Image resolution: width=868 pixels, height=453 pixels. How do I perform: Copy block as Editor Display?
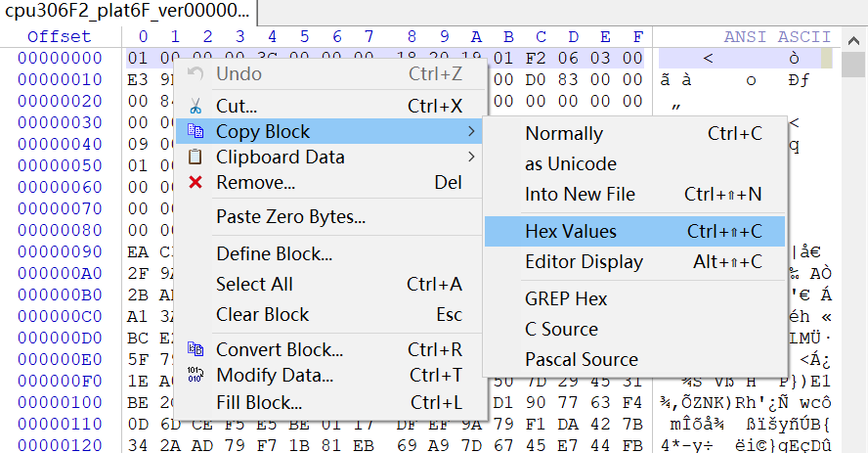point(635,261)
